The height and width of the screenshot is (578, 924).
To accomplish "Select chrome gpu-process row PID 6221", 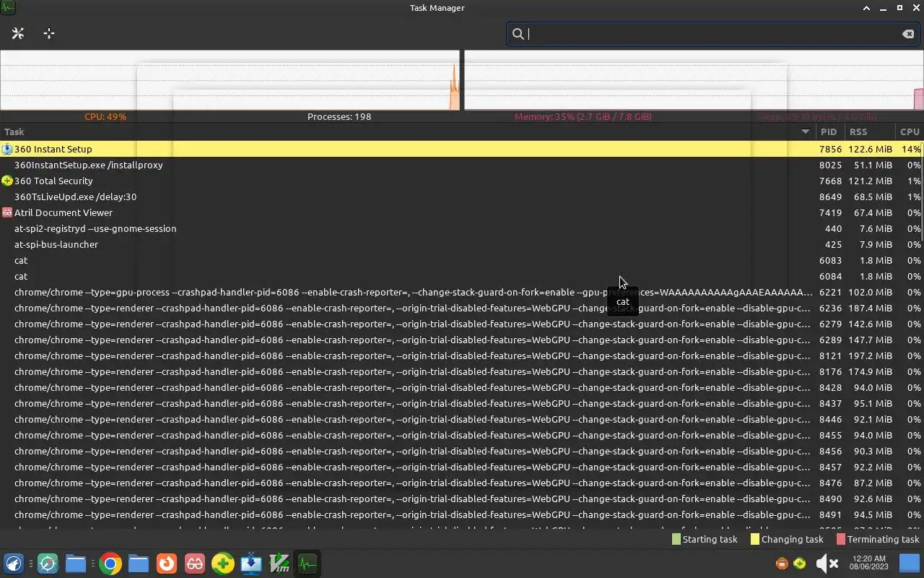I will pos(462,292).
